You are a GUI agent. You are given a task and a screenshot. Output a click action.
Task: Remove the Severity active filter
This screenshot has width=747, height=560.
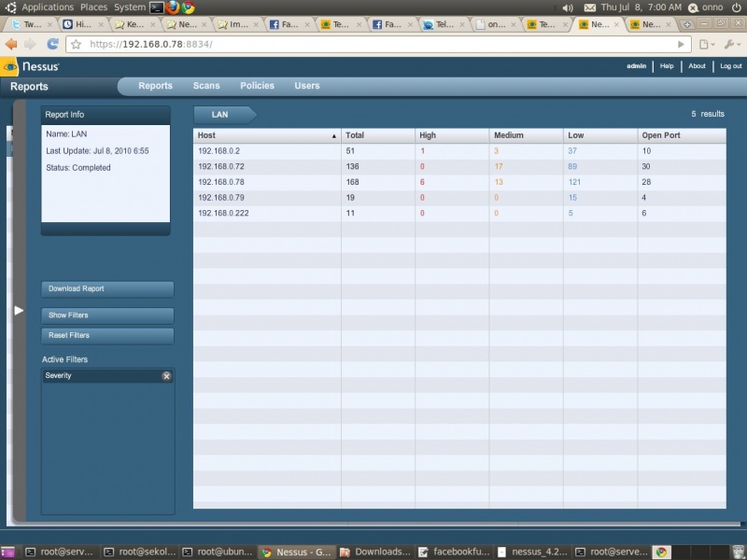pyautogui.click(x=166, y=376)
